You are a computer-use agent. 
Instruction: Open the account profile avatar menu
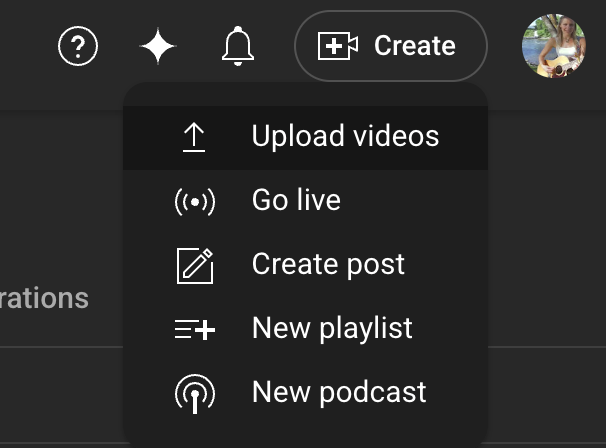tap(553, 46)
